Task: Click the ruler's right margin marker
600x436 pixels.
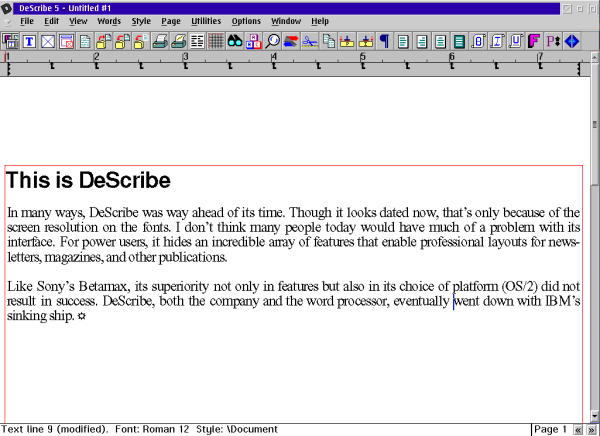Action: tap(579, 69)
